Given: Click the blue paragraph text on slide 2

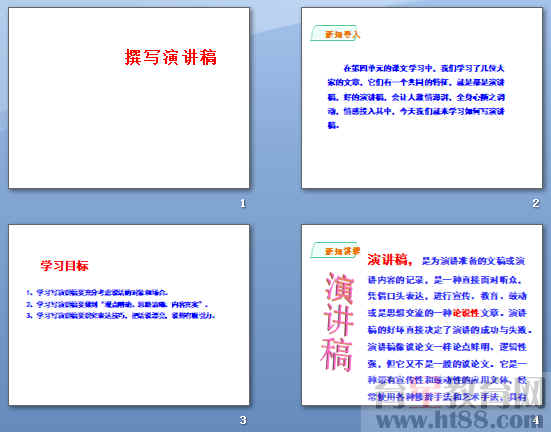Looking at the screenshot, I should point(416,96).
